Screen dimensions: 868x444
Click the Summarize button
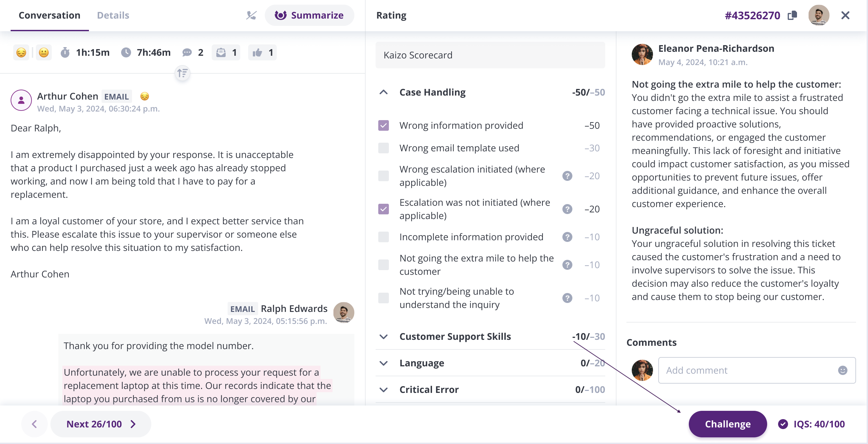coord(309,16)
